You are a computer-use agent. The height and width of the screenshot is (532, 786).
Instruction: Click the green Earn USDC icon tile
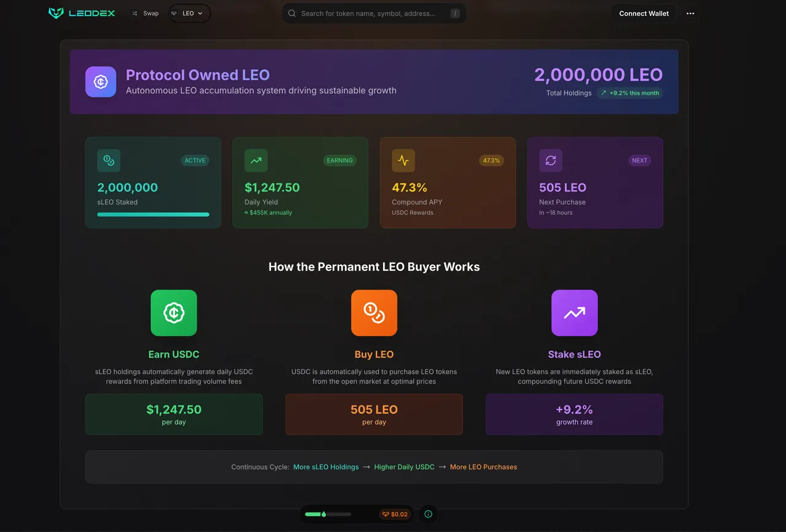(x=174, y=313)
